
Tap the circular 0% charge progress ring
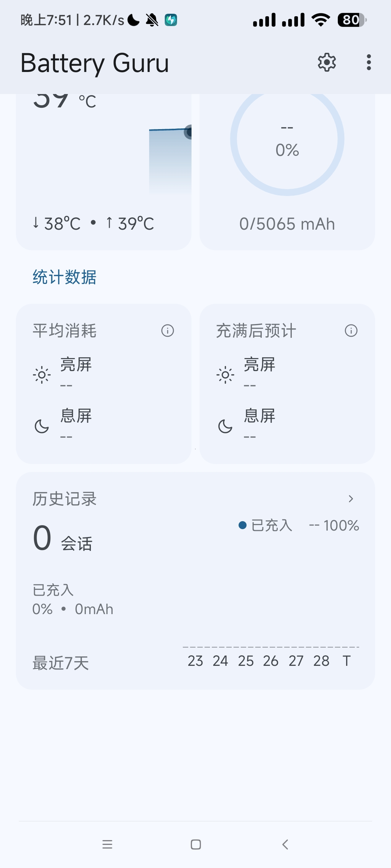click(287, 139)
